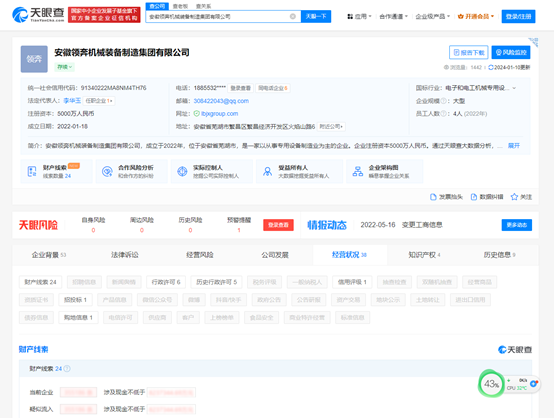Select the 行政许可 6 filter tag
Screen dimensions: 554x418
click(166, 282)
